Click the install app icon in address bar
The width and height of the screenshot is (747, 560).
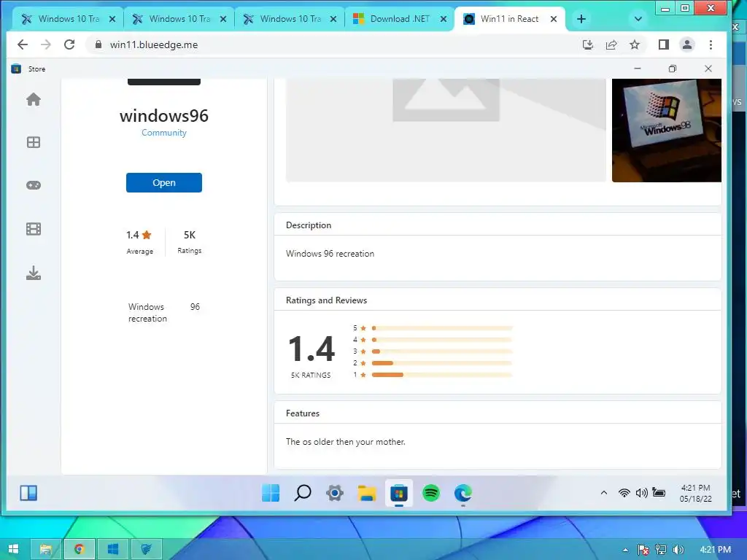[x=588, y=44]
